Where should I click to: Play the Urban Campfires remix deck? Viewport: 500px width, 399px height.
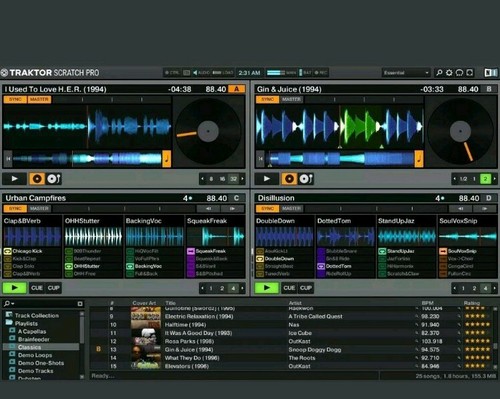coord(15,288)
